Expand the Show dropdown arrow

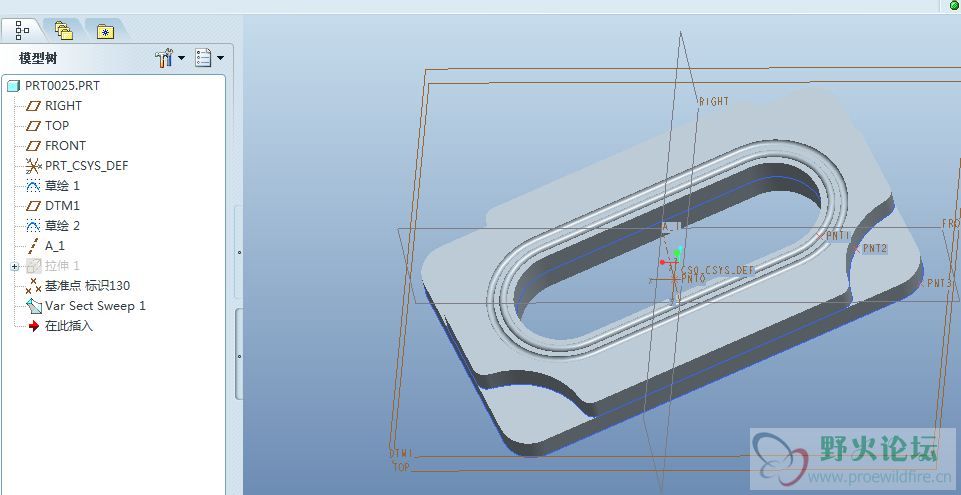(220, 59)
